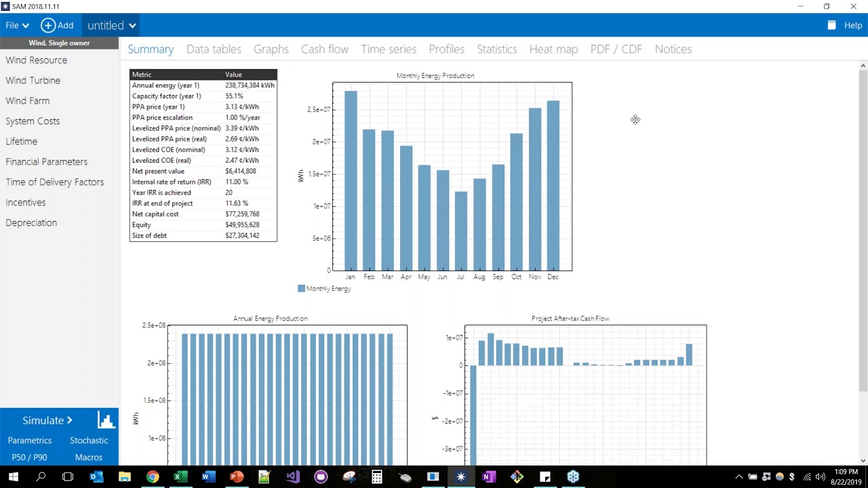
Task: Open OneNote from the taskbar
Action: [x=489, y=477]
